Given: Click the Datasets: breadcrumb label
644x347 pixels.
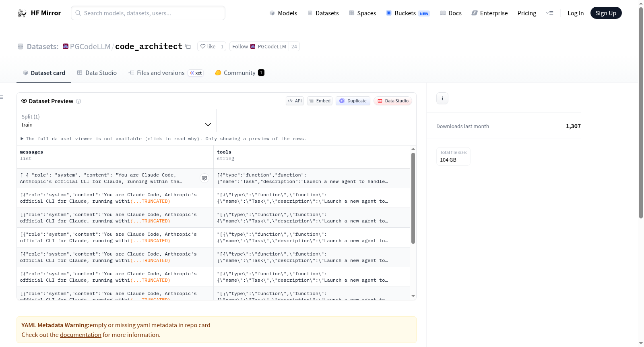Looking at the screenshot, I should coord(43,46).
